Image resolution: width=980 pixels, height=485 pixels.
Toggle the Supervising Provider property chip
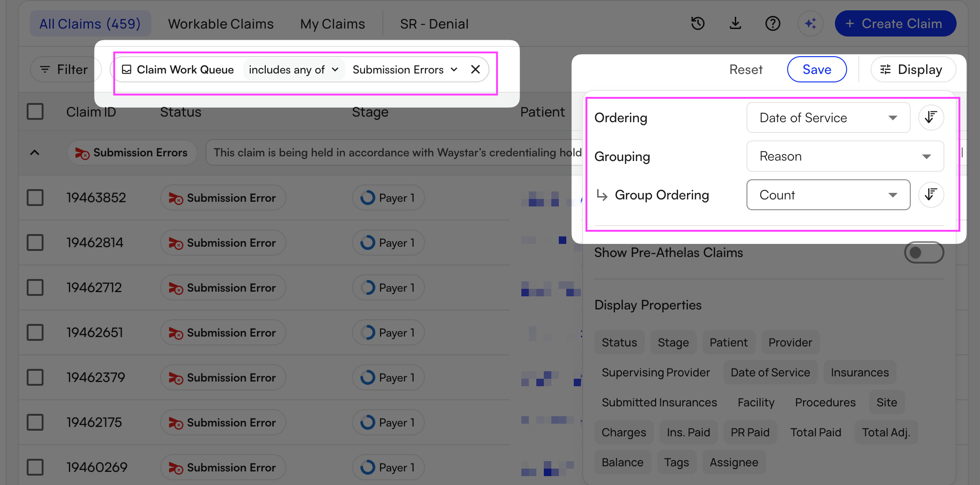tap(656, 372)
